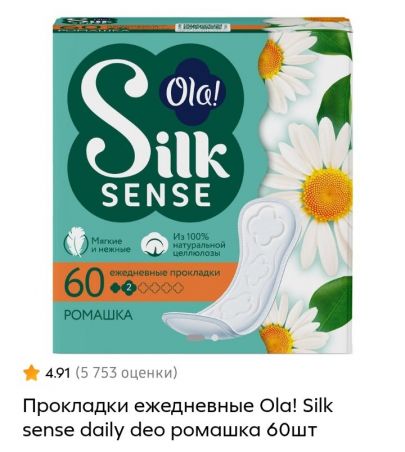The image size is (405, 452).
Task: Click the ежедневные прокладки text on orange band
Action: 165,273
